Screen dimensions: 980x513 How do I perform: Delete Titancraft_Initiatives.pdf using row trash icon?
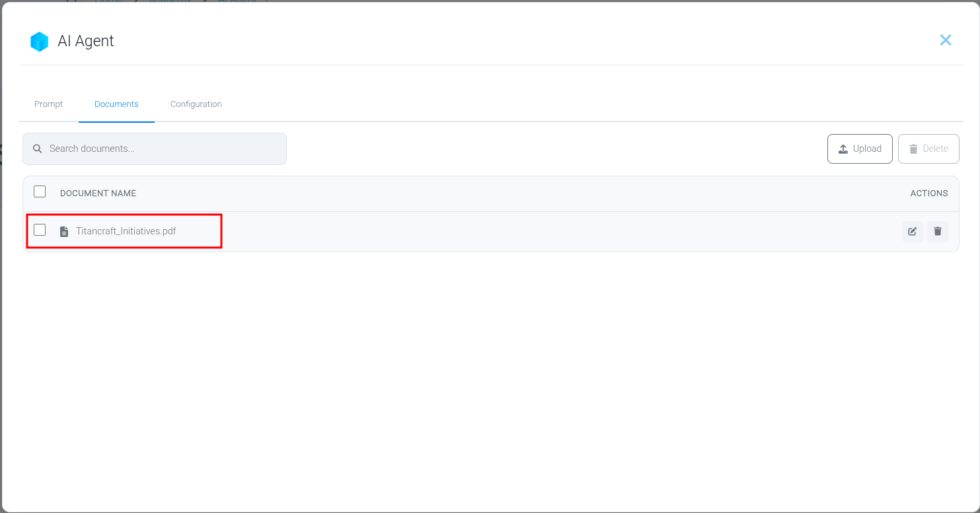[938, 232]
